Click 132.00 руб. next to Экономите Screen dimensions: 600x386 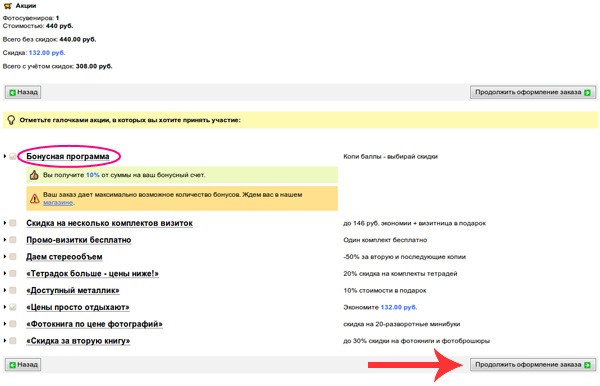point(399,307)
